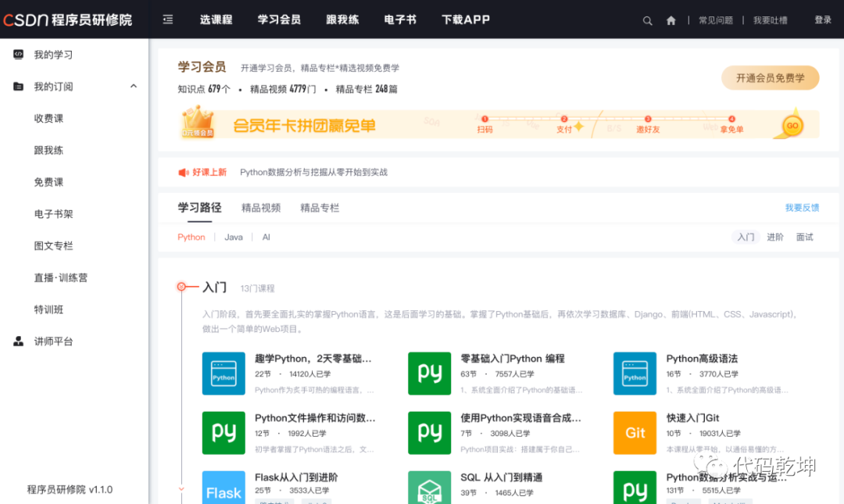Select the Java learning path
The image size is (844, 504).
[x=234, y=238]
